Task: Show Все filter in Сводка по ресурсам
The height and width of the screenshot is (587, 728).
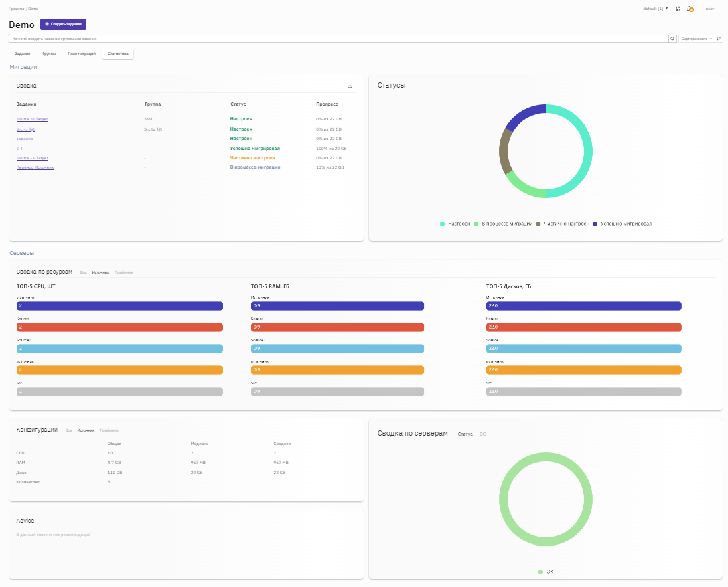Action: [x=84, y=272]
